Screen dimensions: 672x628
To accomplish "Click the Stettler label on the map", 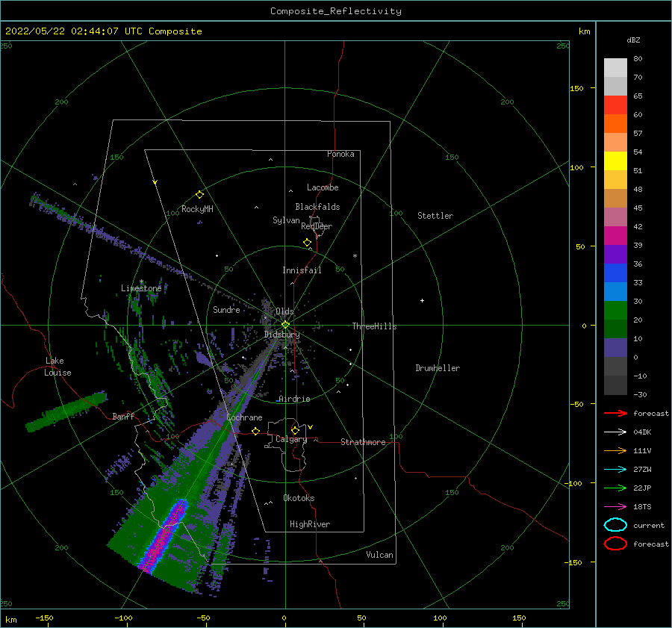I will point(435,216).
